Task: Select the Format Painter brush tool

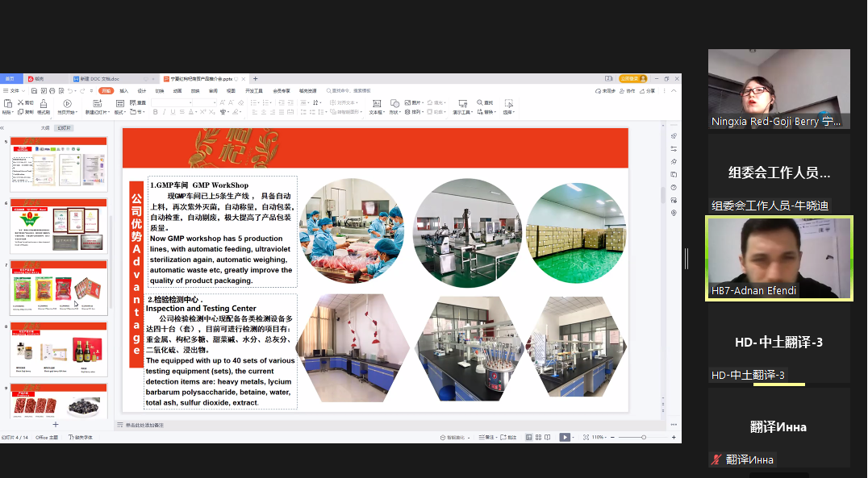Action: tap(44, 103)
